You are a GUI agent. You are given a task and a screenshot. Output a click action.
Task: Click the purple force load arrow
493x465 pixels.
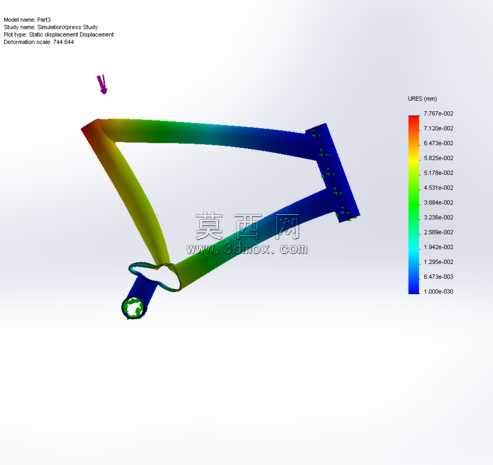click(x=102, y=84)
